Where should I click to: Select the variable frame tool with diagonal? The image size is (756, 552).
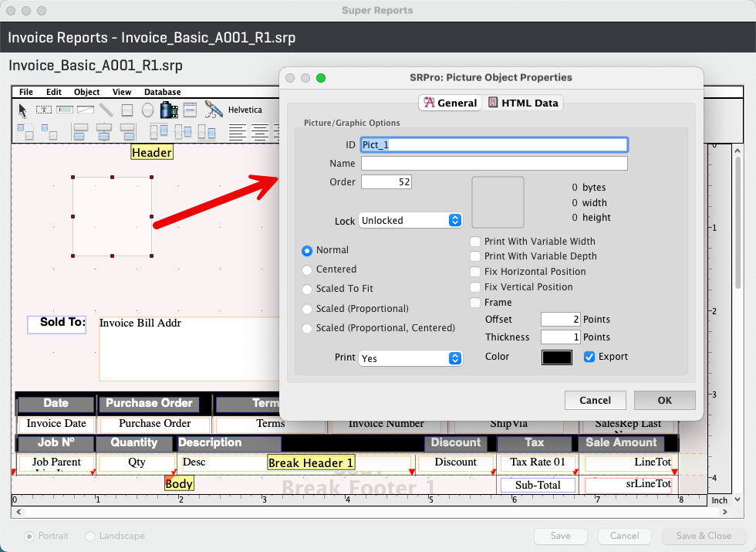[x=86, y=110]
